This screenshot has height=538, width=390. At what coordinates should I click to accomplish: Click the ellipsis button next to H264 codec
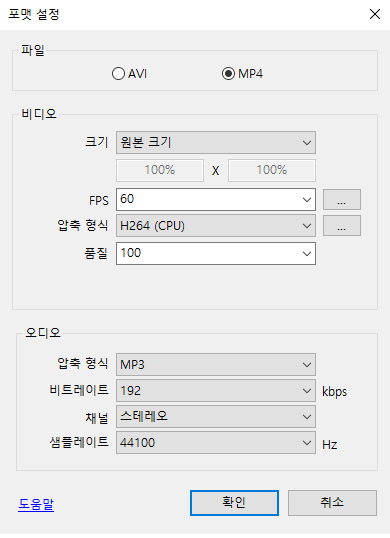pyautogui.click(x=342, y=226)
